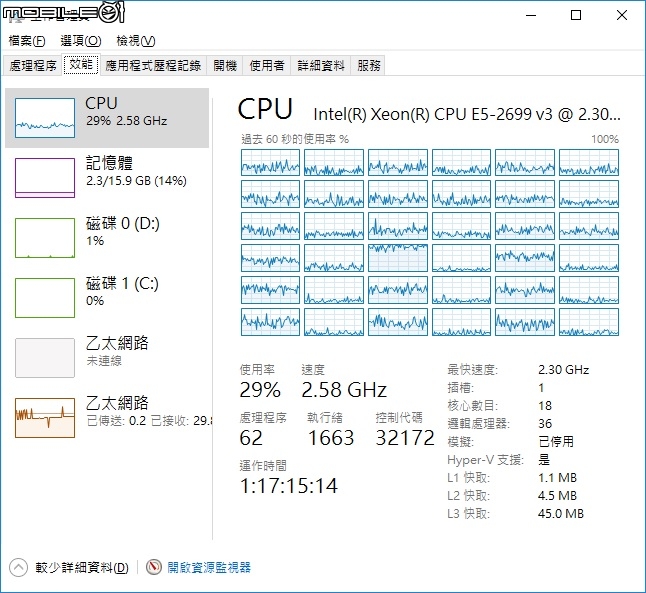Click the 4.5 MB L2 cache value
The image size is (646, 593).
click(x=557, y=496)
